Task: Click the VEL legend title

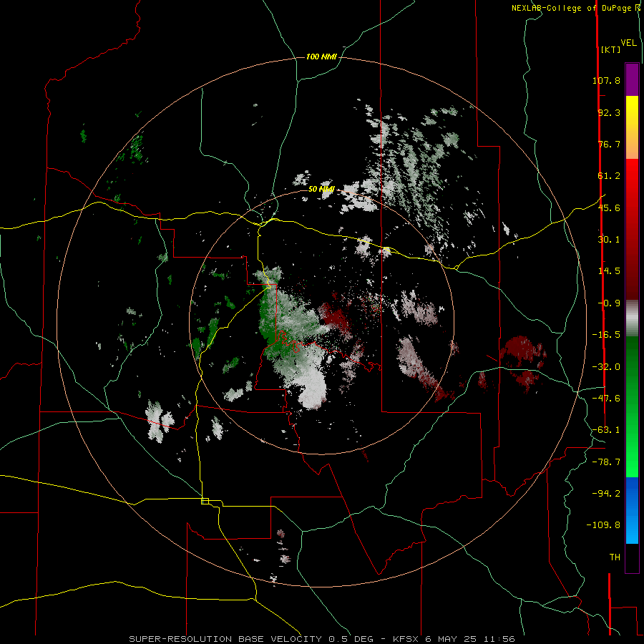Action: click(628, 43)
